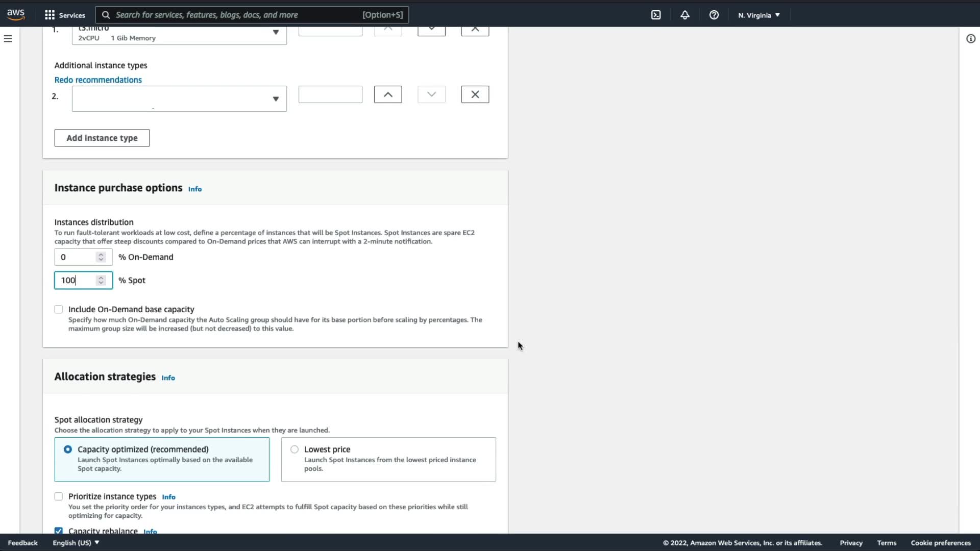
Task: Open the Services grid menu
Action: [64, 15]
